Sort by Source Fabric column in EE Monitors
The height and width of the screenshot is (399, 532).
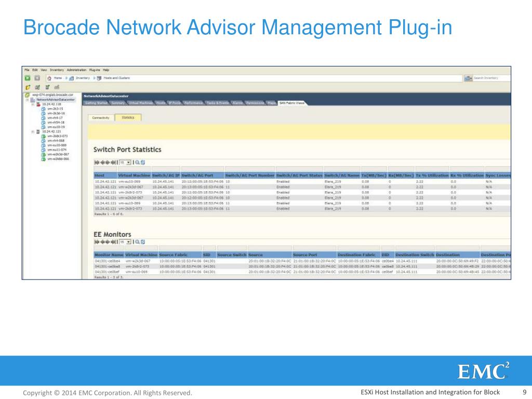pyautogui.click(x=180, y=255)
